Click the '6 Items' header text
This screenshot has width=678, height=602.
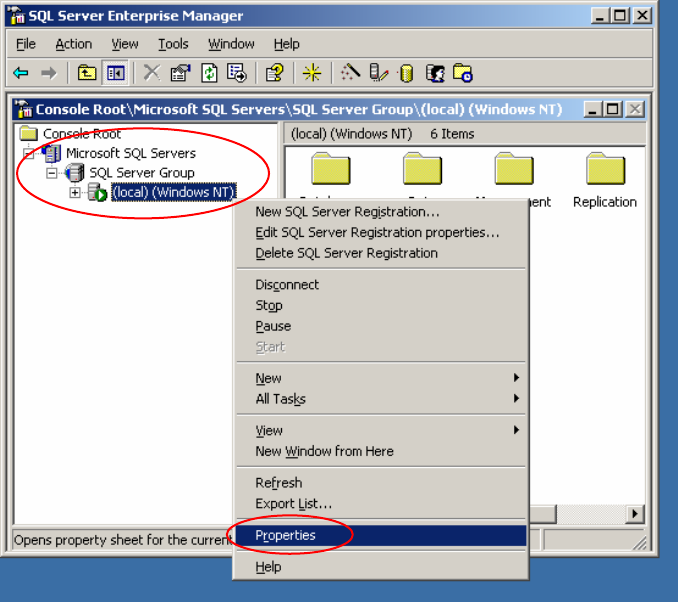tap(452, 134)
